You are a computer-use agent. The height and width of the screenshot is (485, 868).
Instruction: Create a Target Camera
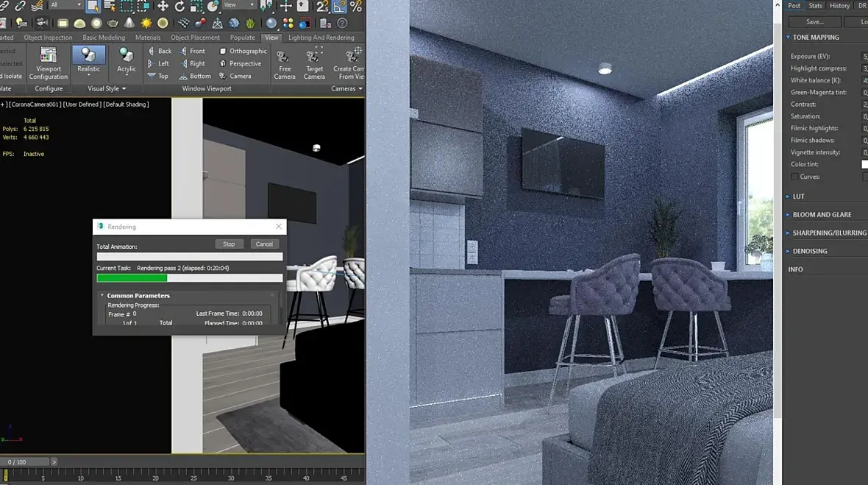(314, 64)
